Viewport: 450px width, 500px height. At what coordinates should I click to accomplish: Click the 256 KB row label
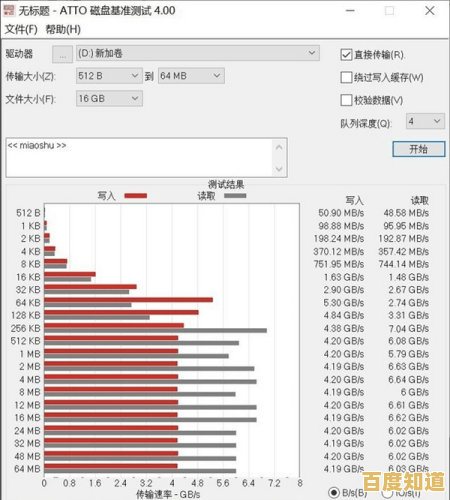click(x=25, y=328)
